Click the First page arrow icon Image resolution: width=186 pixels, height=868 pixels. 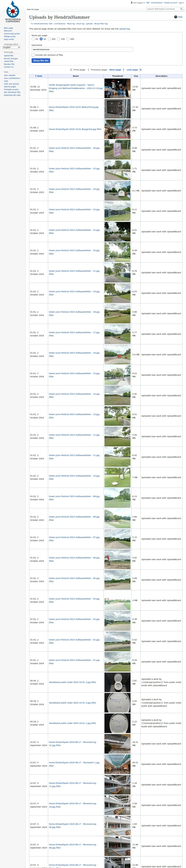[x=71, y=70]
